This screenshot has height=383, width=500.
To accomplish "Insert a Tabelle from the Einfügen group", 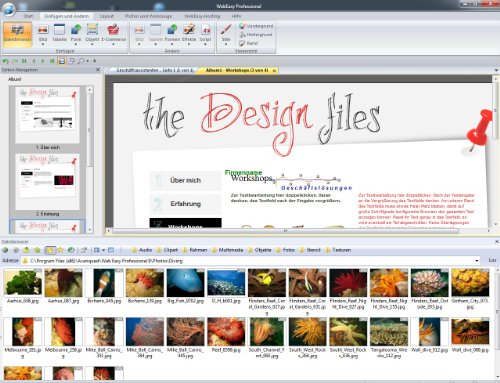I will 59,33.
